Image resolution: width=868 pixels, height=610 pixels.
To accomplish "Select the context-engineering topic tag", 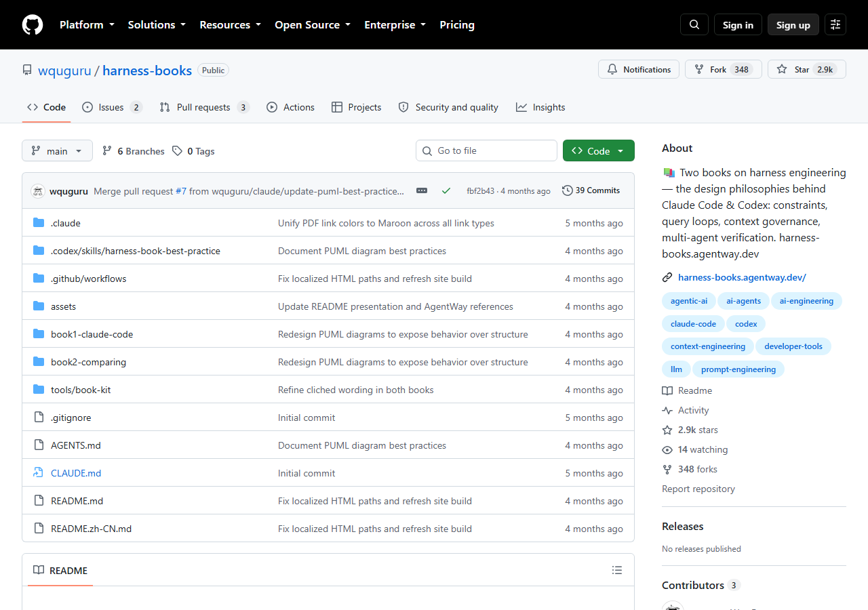I will (x=708, y=346).
